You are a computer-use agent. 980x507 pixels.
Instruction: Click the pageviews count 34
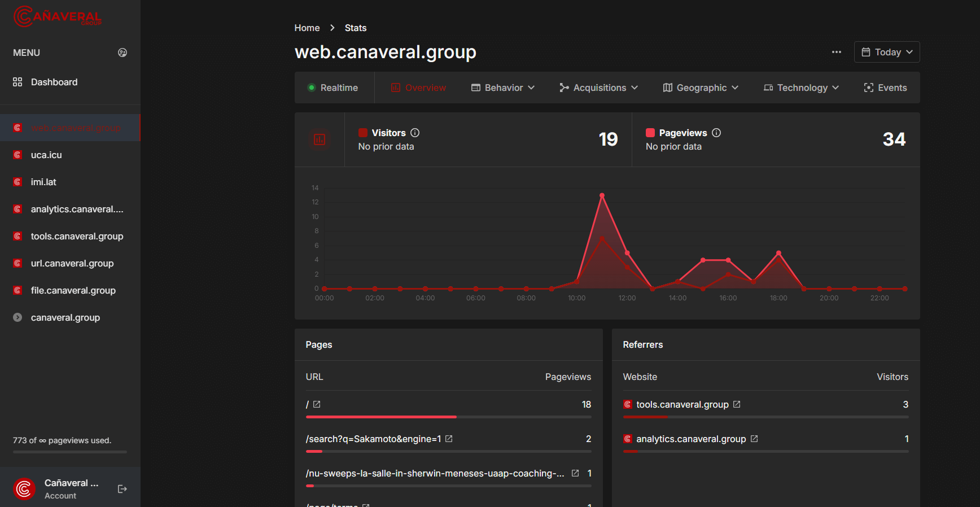point(894,139)
